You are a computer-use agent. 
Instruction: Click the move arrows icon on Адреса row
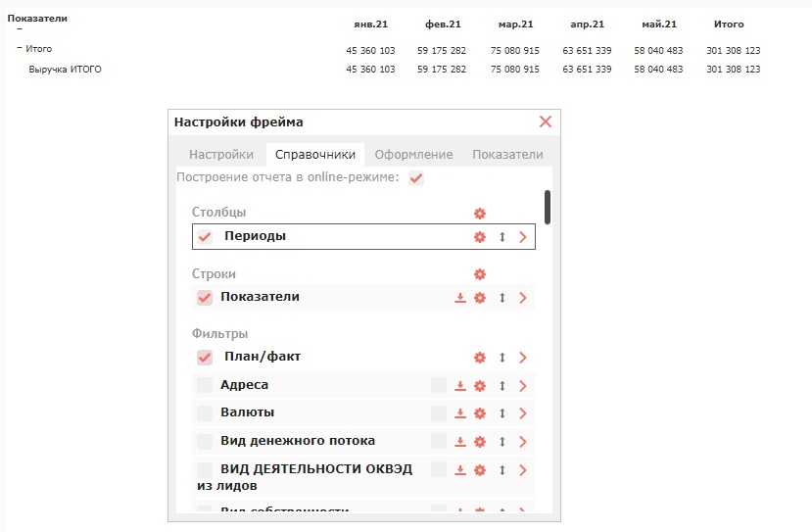(502, 386)
